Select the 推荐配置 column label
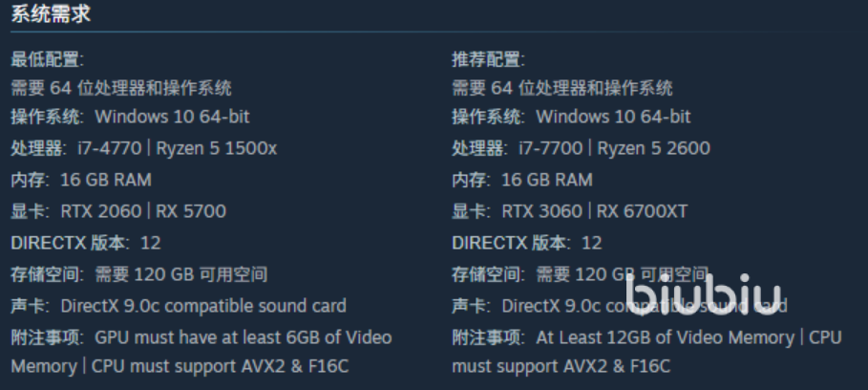The image size is (868, 390). pyautogui.click(x=488, y=59)
